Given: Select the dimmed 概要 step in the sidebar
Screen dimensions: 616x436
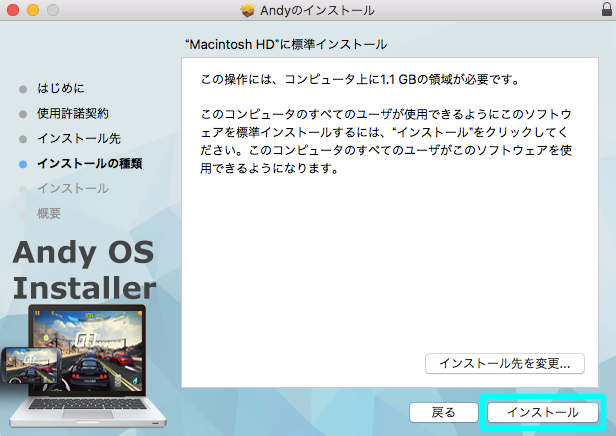Looking at the screenshot, I should click(x=49, y=214).
